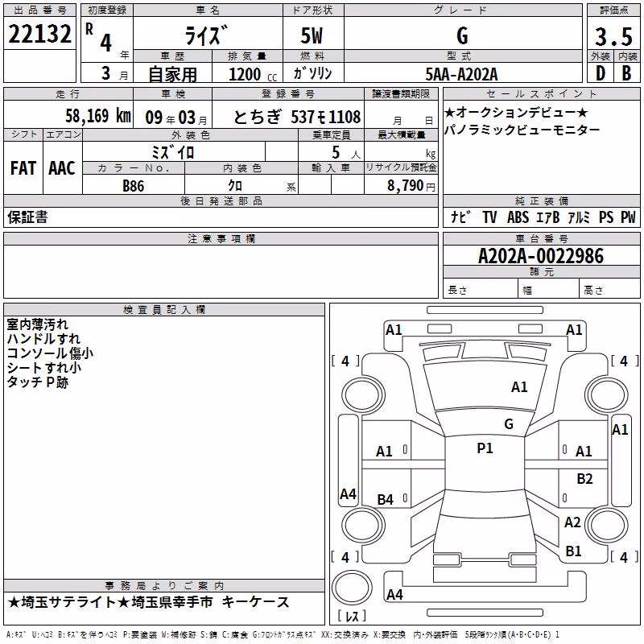Click interior color クロ

coord(235,185)
